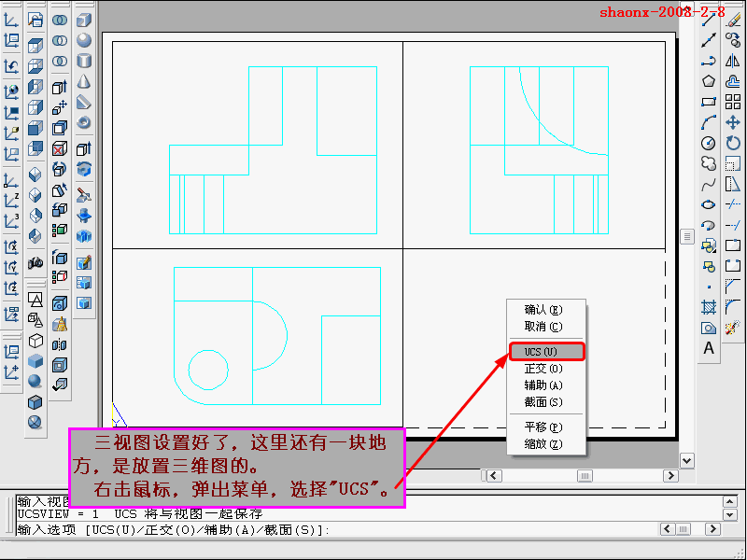Screen dimensions: 747x560
Task: Select the Mirror modify tool
Action: [733, 61]
